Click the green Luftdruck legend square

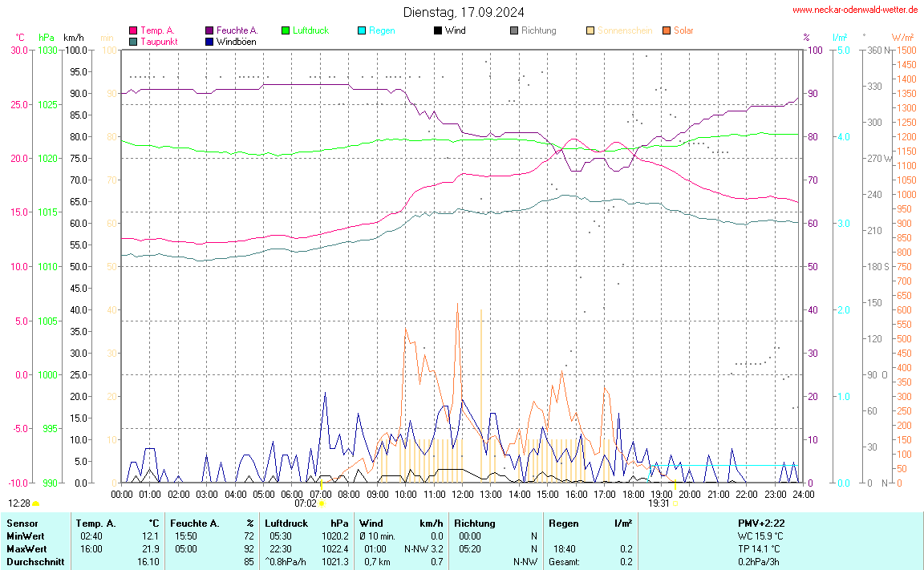click(x=286, y=30)
